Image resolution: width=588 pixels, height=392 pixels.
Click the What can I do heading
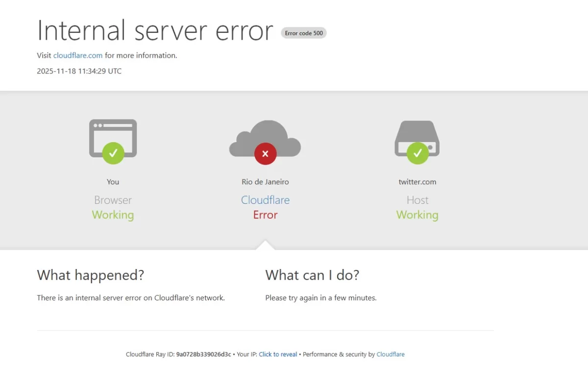pyautogui.click(x=313, y=275)
